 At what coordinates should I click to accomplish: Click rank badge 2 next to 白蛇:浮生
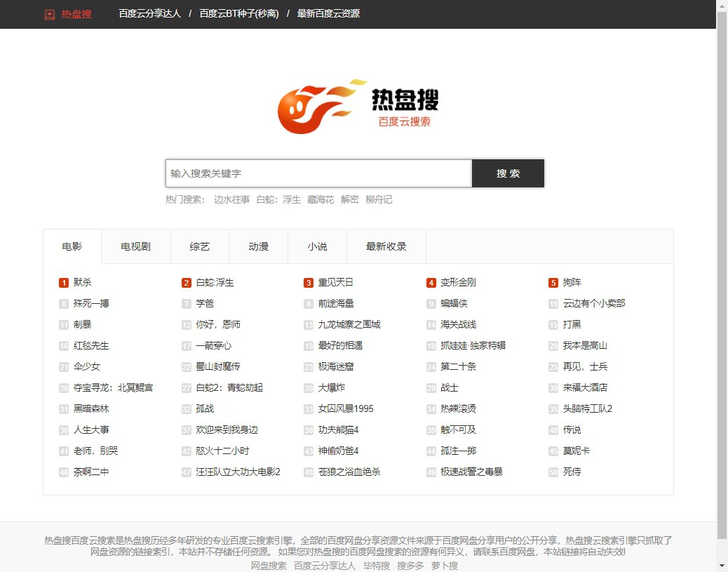(186, 283)
